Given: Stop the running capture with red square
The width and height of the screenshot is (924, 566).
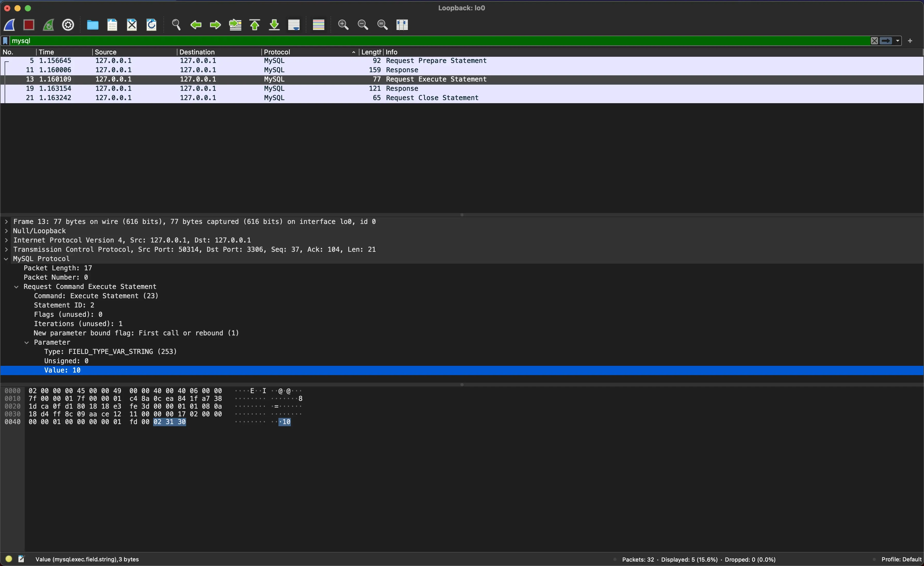Looking at the screenshot, I should (x=29, y=25).
